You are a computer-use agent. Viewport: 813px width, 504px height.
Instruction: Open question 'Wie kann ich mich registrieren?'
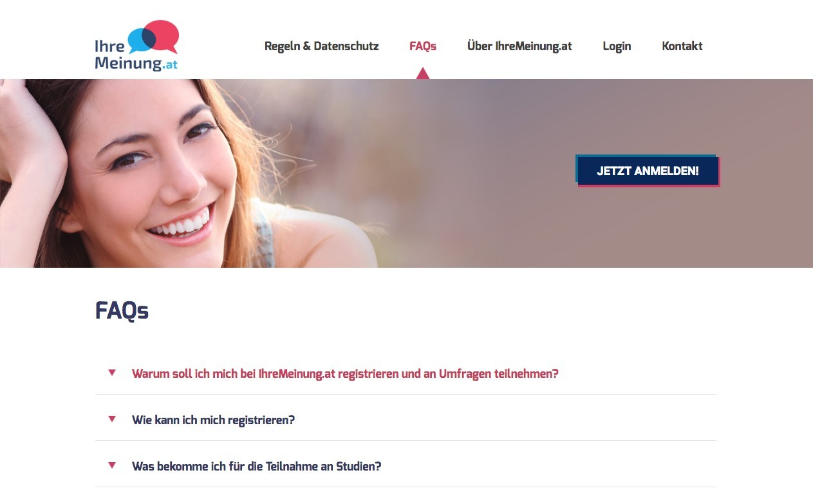213,420
